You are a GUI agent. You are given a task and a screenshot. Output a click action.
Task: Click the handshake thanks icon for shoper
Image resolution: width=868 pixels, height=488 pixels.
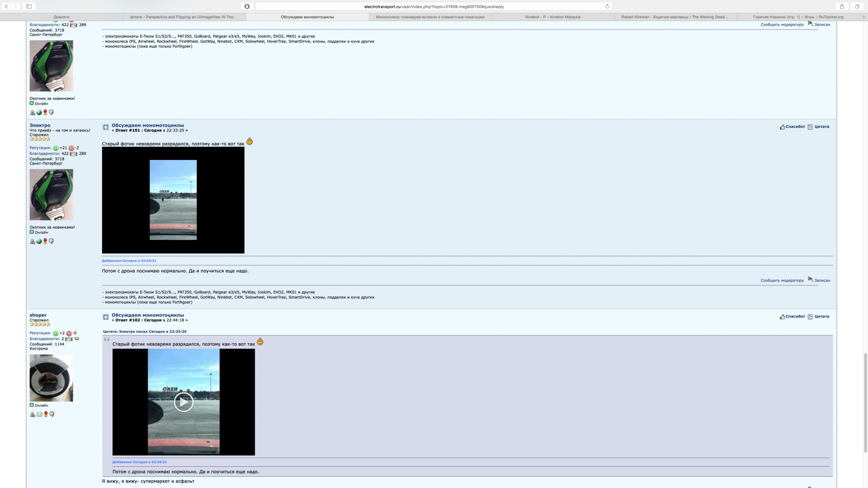click(x=69, y=339)
